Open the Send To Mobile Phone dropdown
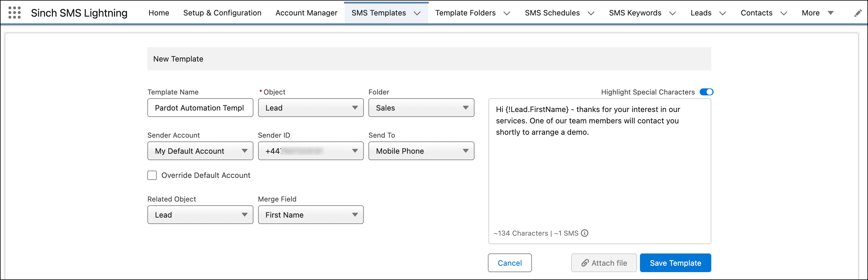This screenshot has width=868, height=280. [421, 151]
